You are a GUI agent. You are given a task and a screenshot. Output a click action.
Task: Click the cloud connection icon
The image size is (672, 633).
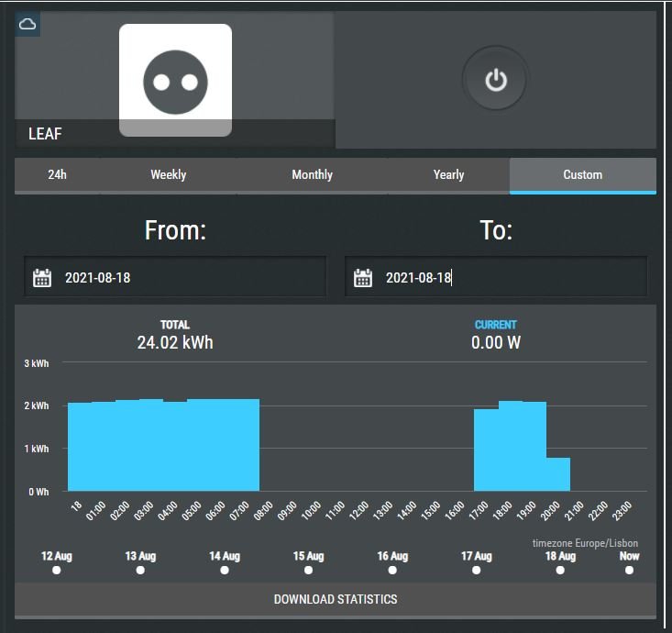28,24
